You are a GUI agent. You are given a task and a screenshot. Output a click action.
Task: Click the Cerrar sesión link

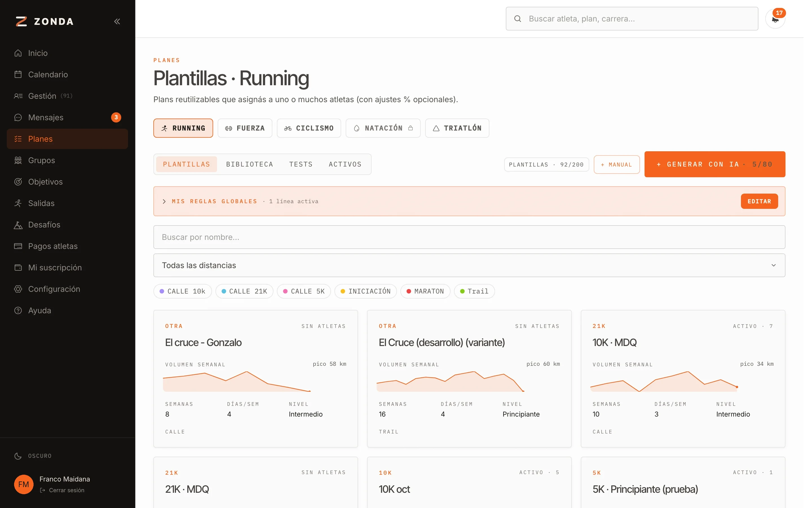pyautogui.click(x=62, y=490)
